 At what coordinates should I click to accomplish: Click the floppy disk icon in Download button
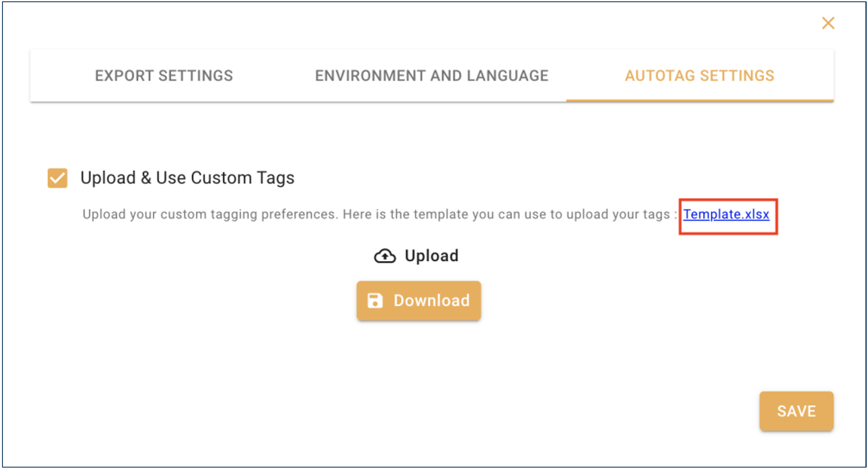click(x=375, y=301)
